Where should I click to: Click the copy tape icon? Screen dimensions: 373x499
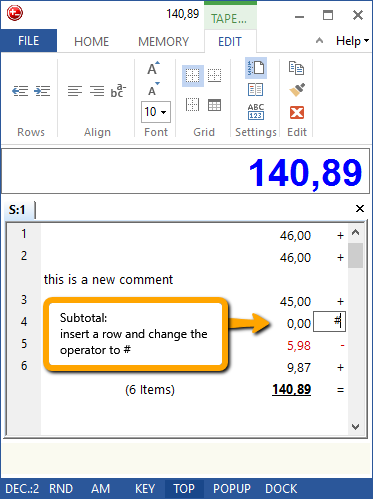tap(296, 68)
